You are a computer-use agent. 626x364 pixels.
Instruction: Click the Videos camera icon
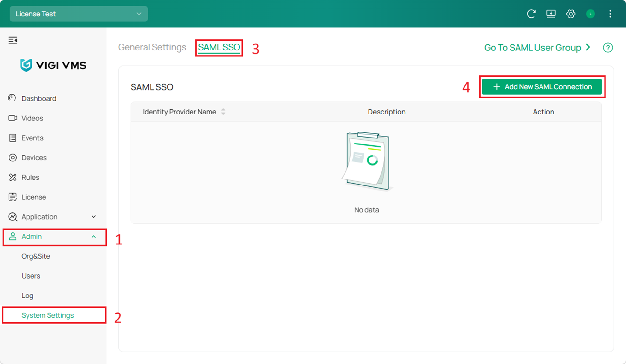coord(13,118)
